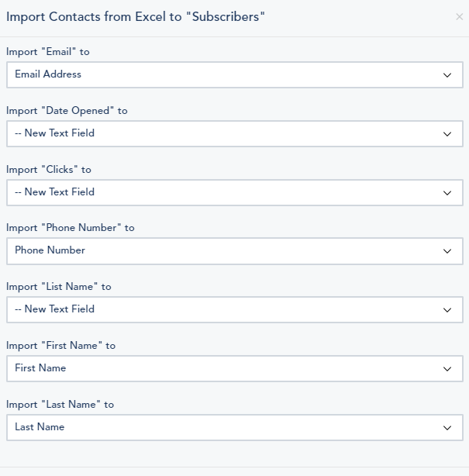This screenshot has width=469, height=476.
Task: Expand the "Clicks" New Text Field dropdown
Action: [225, 192]
